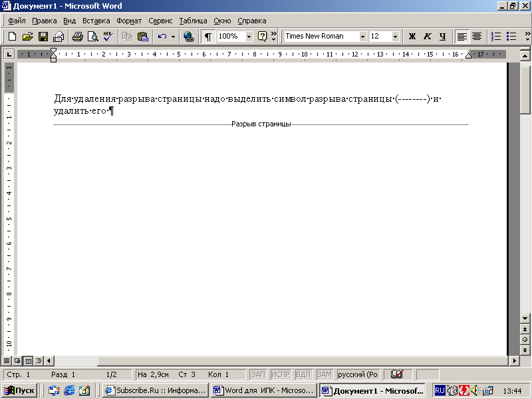Screen dimensions: 532x399
Task: Toggle italic К formatting
Action: [427, 37]
